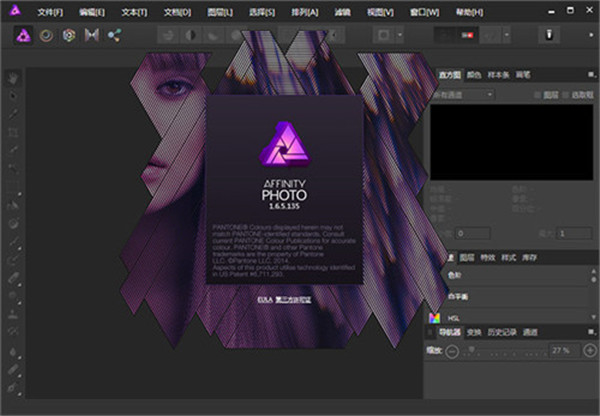Open the 所有通道 channel dropdown
The height and width of the screenshot is (416, 600).
click(x=463, y=94)
